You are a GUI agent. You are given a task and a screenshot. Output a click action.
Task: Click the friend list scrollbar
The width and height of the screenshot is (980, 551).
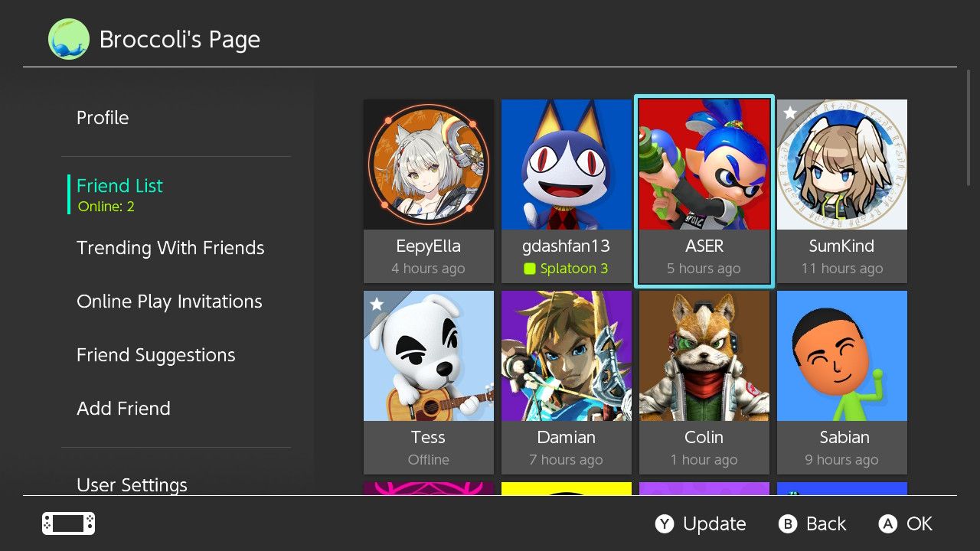[x=969, y=128]
